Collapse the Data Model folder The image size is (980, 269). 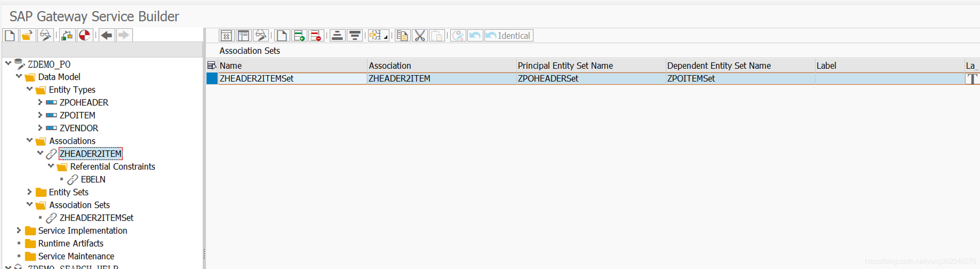click(x=19, y=76)
